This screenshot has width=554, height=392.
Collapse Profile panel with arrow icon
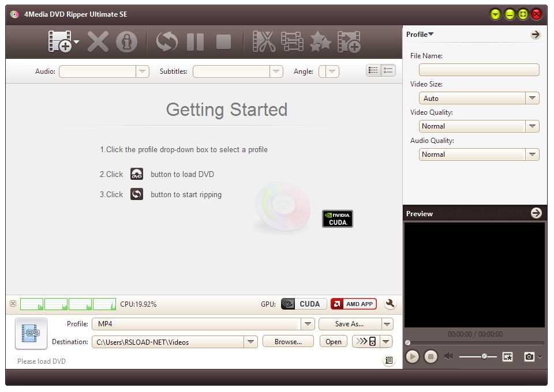[x=536, y=34]
